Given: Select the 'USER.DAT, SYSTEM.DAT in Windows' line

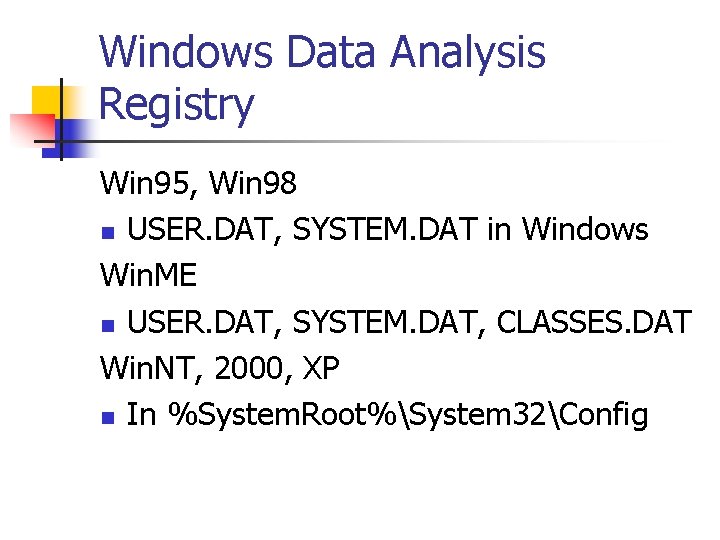Looking at the screenshot, I should pyautogui.click(x=387, y=229).
